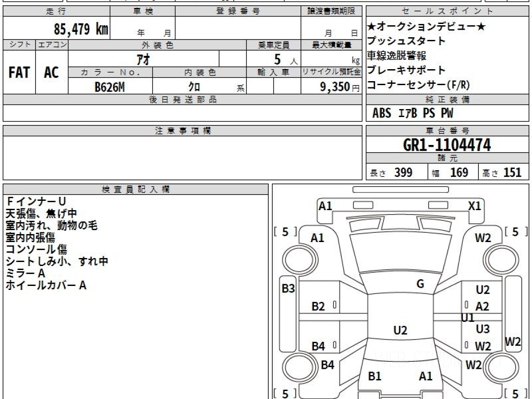Select the セールスポイント header
The image size is (532, 399).
[x=447, y=12]
